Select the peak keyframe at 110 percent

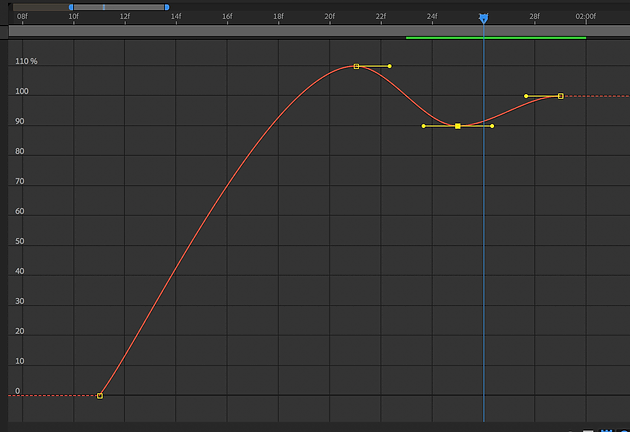(x=356, y=66)
